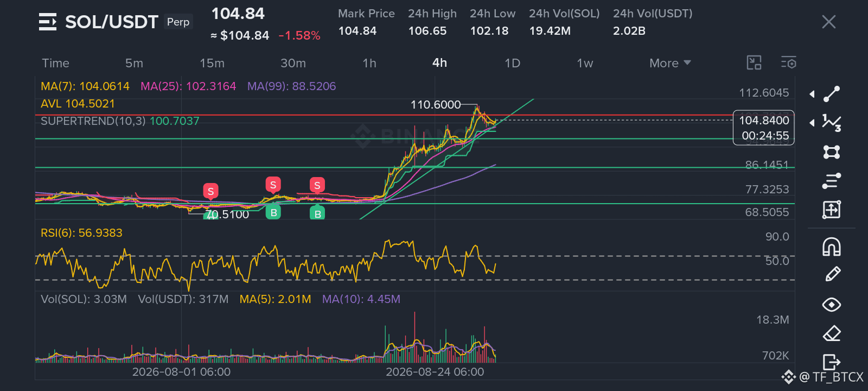Click the Perp contract label
Viewport: 868px width, 391px height.
178,22
